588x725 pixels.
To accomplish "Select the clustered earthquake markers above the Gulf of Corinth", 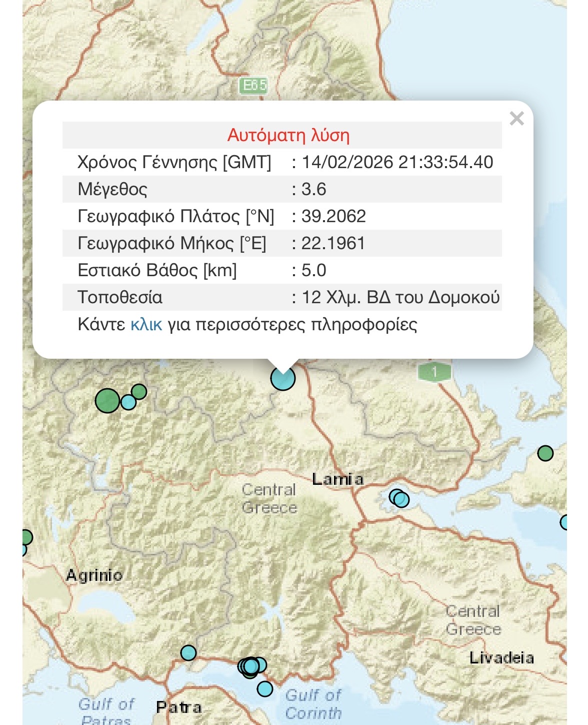I will (251, 666).
